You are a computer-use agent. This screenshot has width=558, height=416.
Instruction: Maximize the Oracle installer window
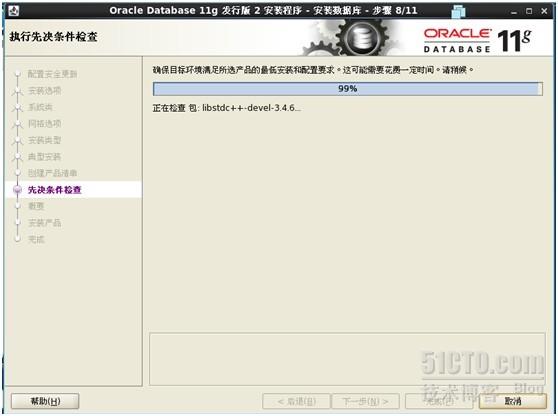tap(529, 11)
